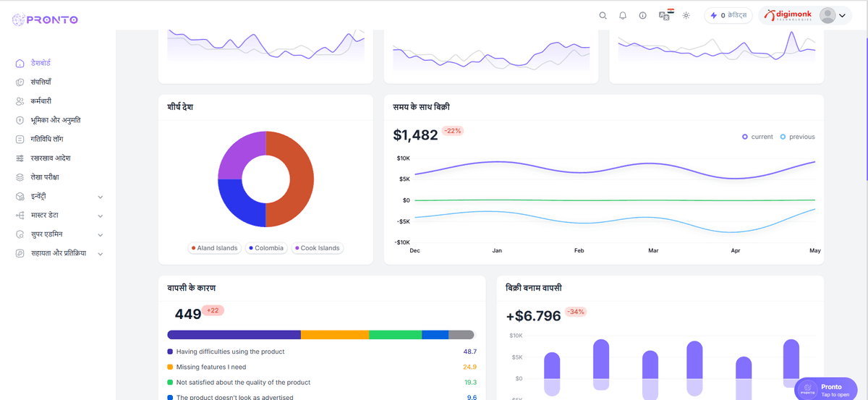Screen dimensions: 868x400
Task: Click the orange segment of the return reasons bar
Action: [334, 335]
